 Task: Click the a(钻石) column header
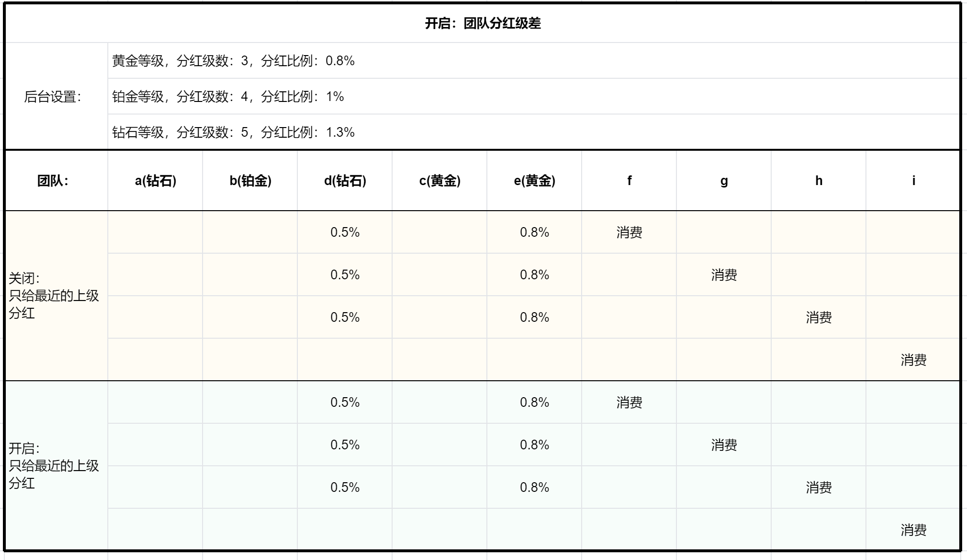[x=155, y=181]
